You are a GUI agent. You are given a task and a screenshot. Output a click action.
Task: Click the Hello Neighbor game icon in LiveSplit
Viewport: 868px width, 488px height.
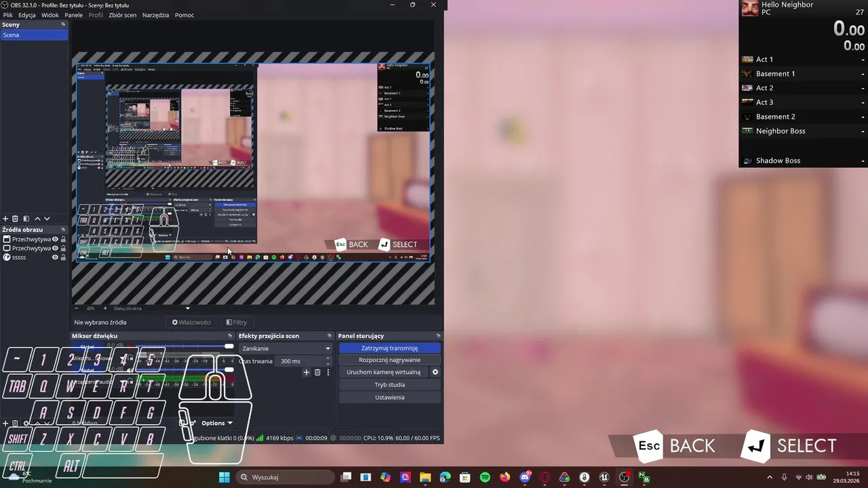coord(750,8)
